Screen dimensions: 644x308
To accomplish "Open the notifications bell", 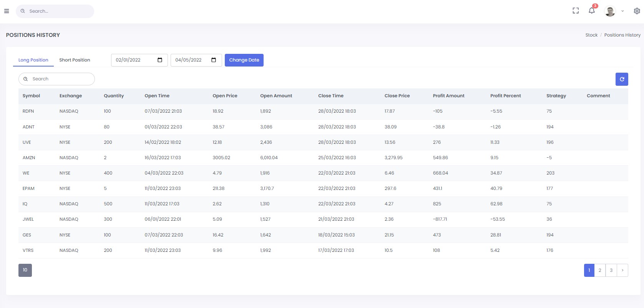I will pos(591,11).
